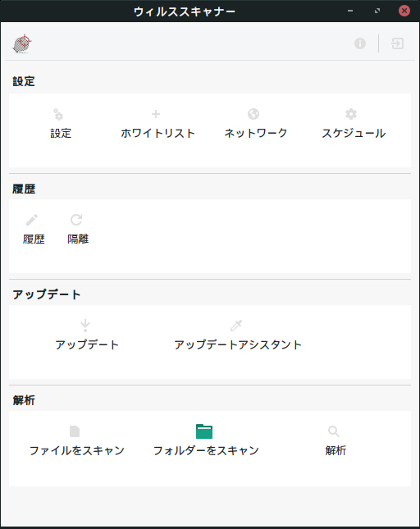Click the ClamTk application logo
The image size is (420, 529).
pyautogui.click(x=22, y=43)
